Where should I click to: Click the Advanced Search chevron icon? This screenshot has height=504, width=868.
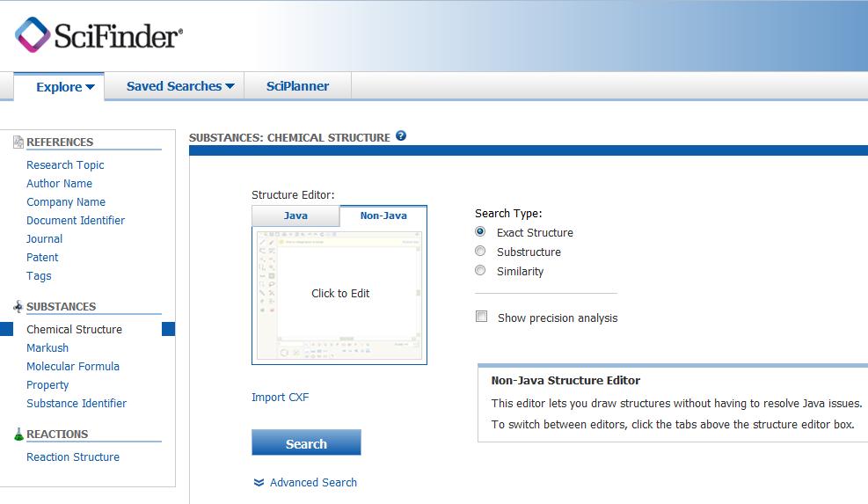259,482
